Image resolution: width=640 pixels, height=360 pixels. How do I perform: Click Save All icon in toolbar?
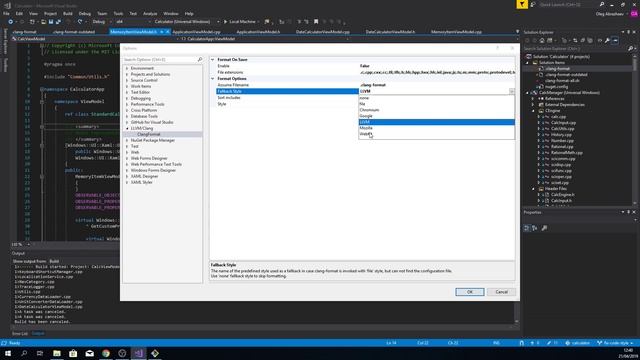58,22
